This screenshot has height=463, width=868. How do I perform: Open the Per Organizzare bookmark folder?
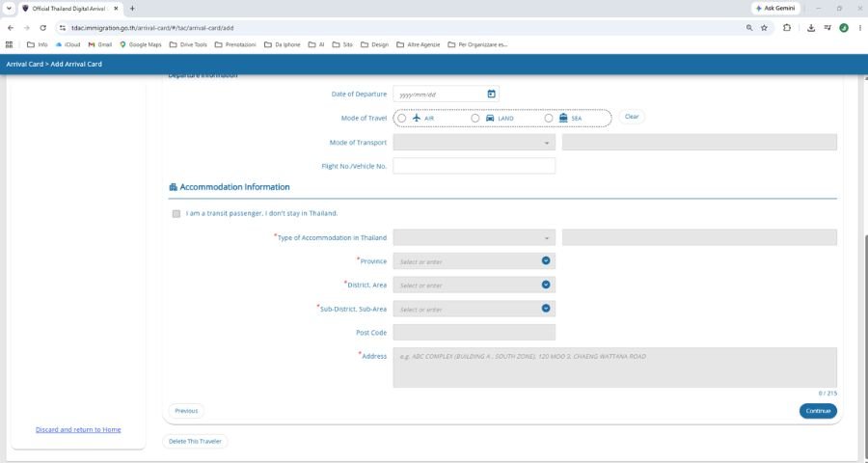pos(477,44)
